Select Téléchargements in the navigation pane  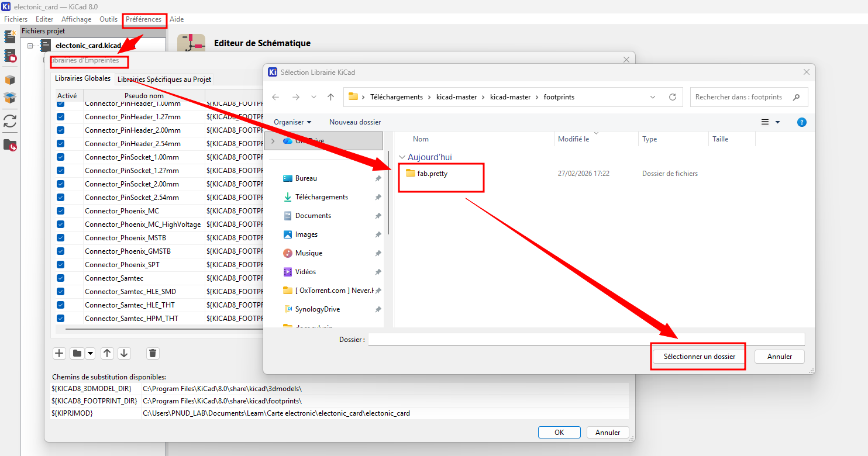pyautogui.click(x=321, y=197)
